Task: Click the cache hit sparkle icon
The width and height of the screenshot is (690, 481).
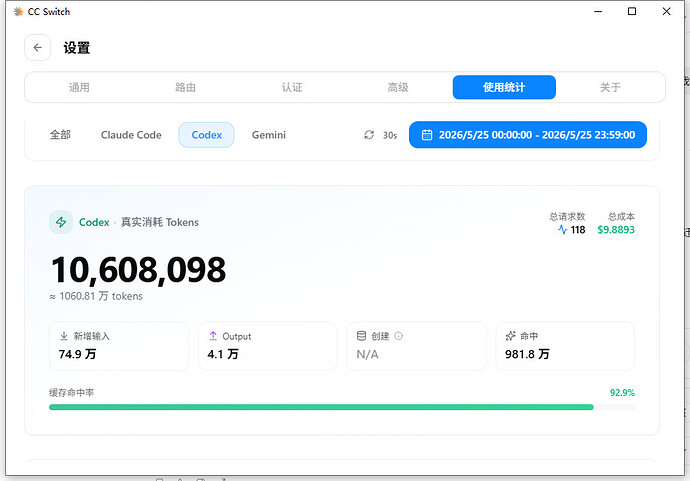Action: [510, 336]
